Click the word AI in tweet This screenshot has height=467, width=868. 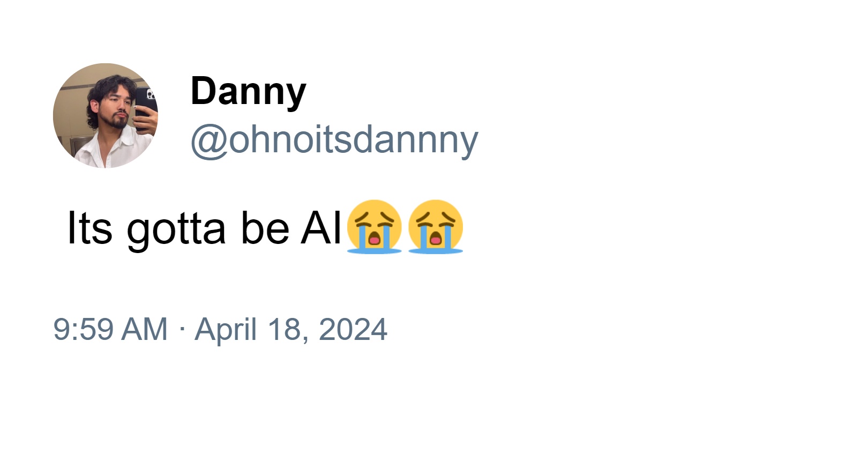(321, 228)
